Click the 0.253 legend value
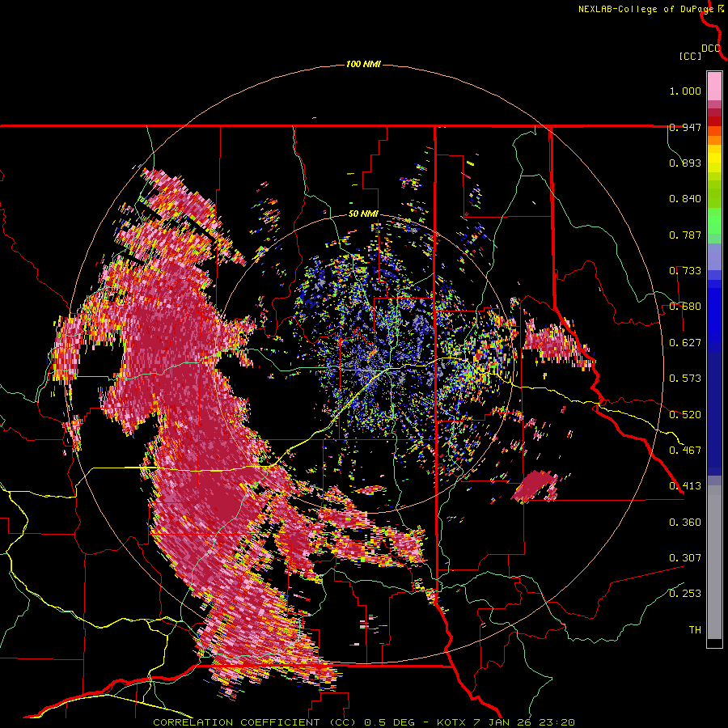Viewport: 728px width, 728px height. coord(685,594)
